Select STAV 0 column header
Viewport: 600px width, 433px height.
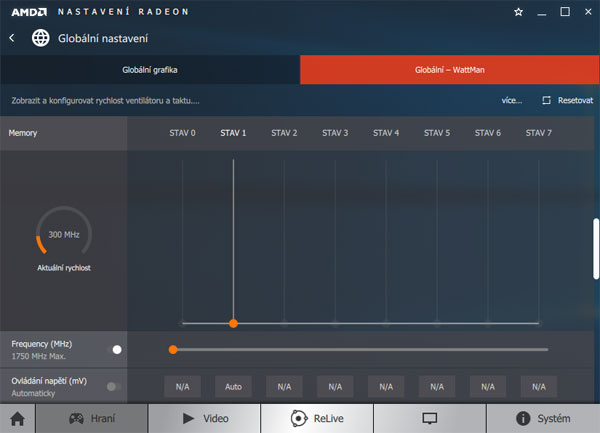click(183, 133)
